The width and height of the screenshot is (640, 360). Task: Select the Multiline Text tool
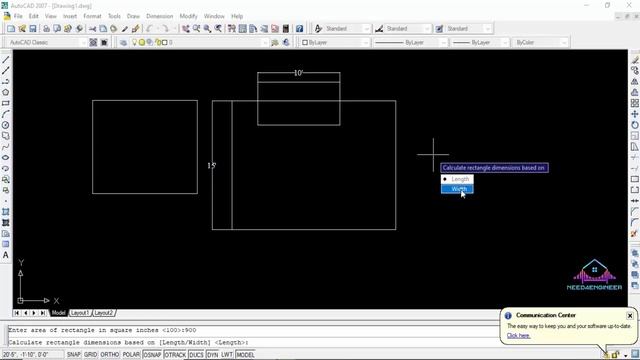point(6,255)
